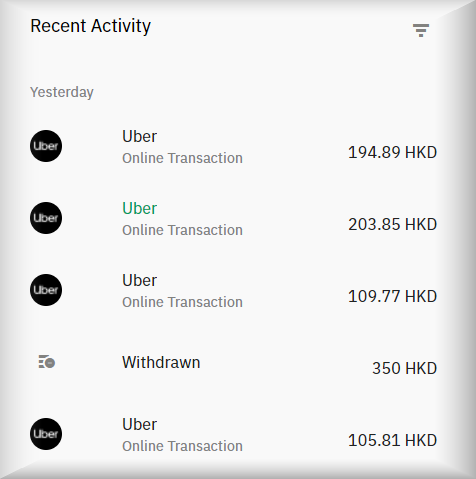Viewport: 476px width, 479px height.
Task: Click the 105.81 HKD amount
Action: pos(392,440)
